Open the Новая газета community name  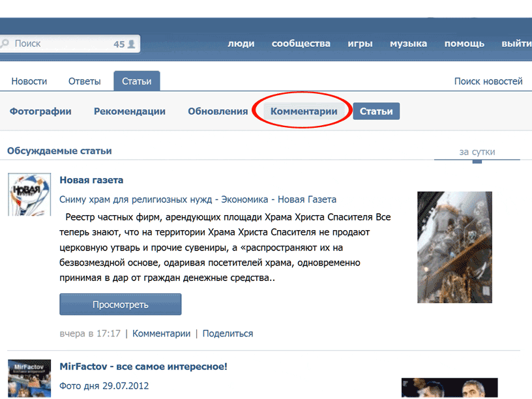91,180
